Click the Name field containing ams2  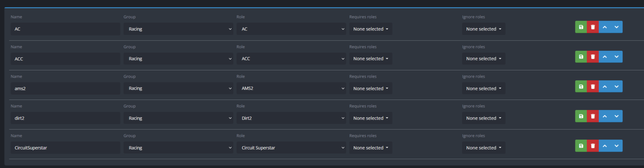tap(65, 88)
